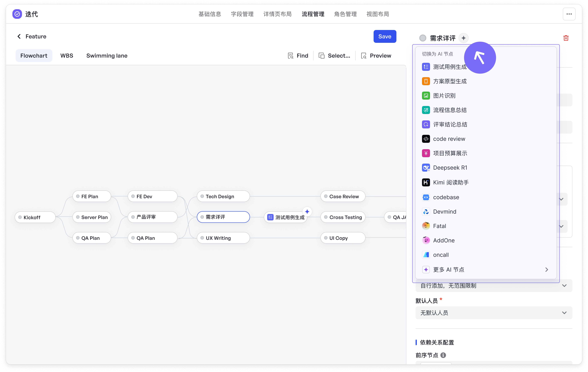Screen dimensions: 588x372
Task: Click the 迭代 app logo icon
Action: pos(17,14)
